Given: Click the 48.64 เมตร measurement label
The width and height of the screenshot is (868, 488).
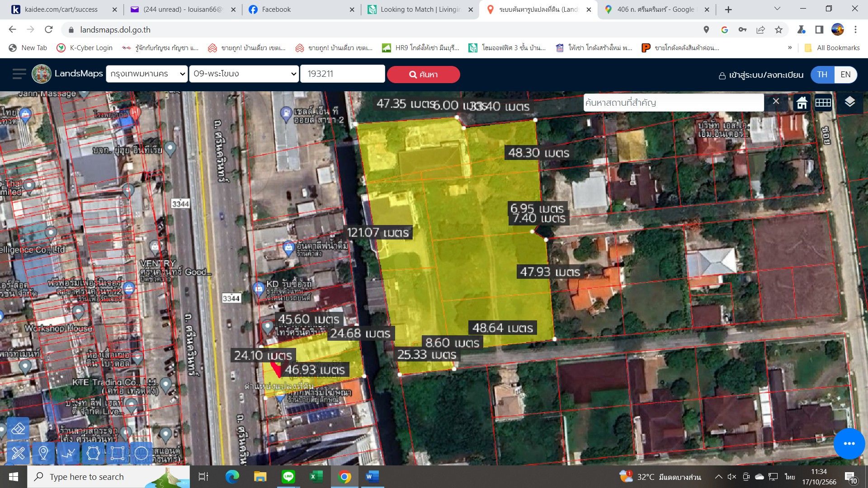Looking at the screenshot, I should pos(503,328).
